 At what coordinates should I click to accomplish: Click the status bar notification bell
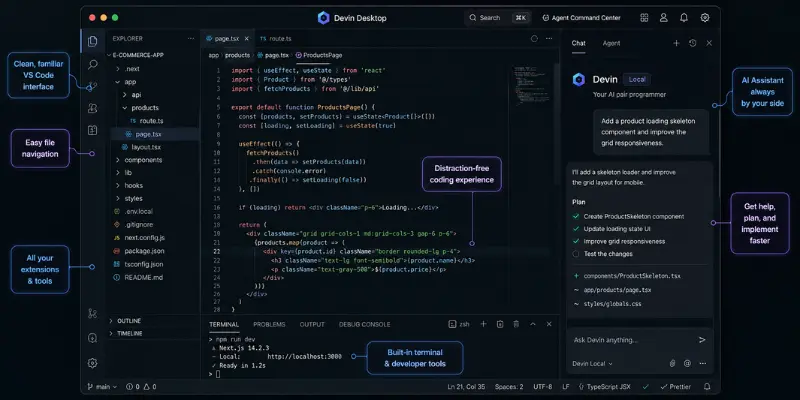707,387
